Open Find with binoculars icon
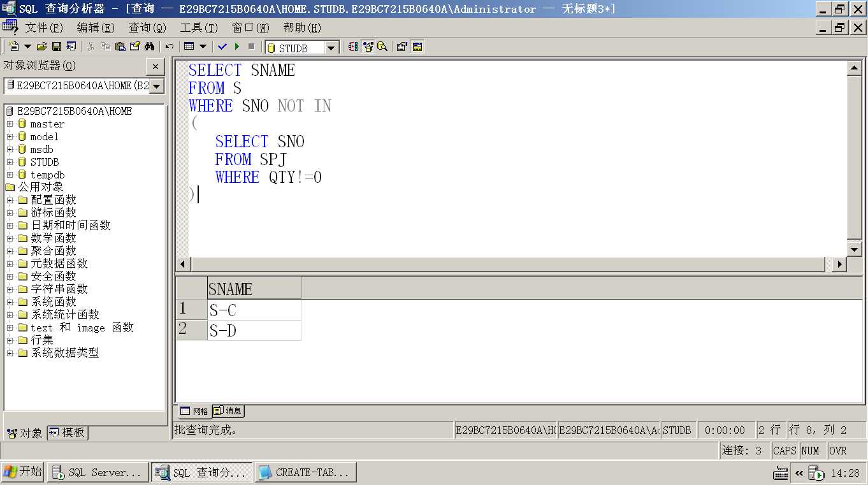This screenshot has height=485, width=868. 150,47
